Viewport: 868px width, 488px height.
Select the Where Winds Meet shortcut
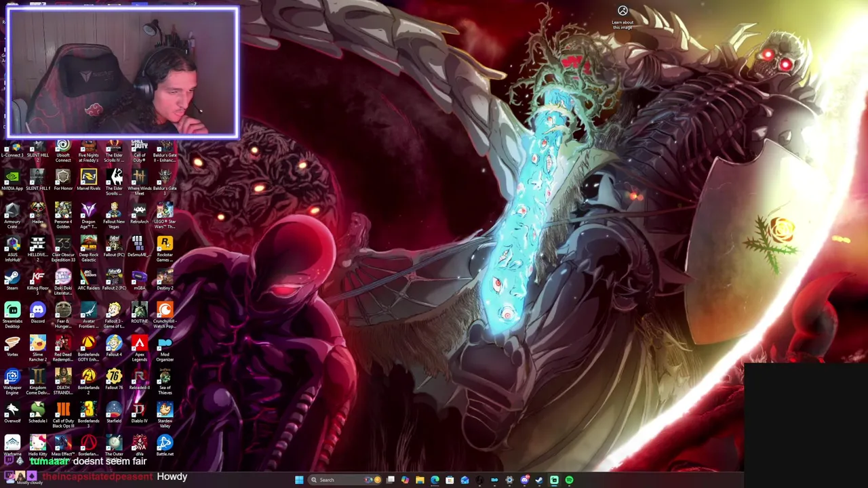point(139,183)
